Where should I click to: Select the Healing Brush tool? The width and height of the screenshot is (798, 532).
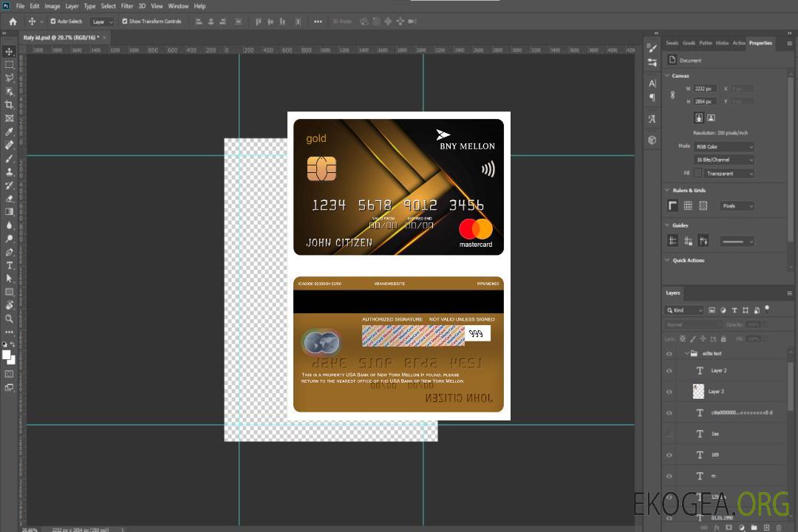coord(9,145)
